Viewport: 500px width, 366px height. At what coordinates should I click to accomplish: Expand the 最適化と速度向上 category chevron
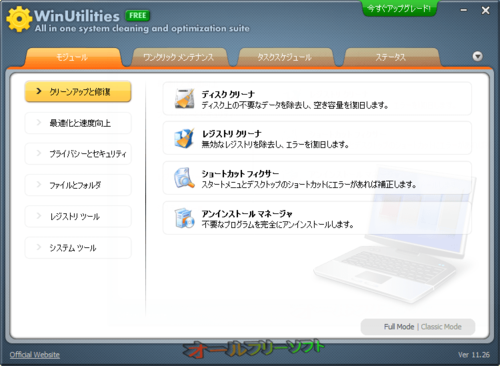pyautogui.click(x=39, y=123)
